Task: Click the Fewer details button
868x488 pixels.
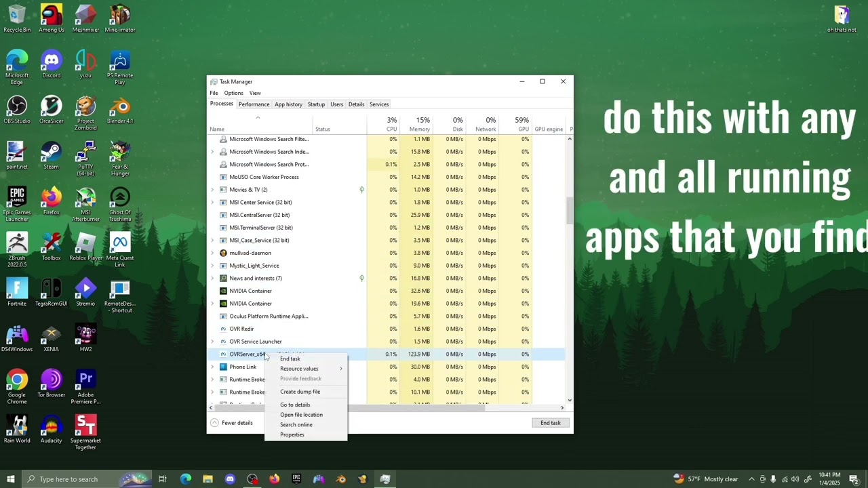Action: point(231,423)
